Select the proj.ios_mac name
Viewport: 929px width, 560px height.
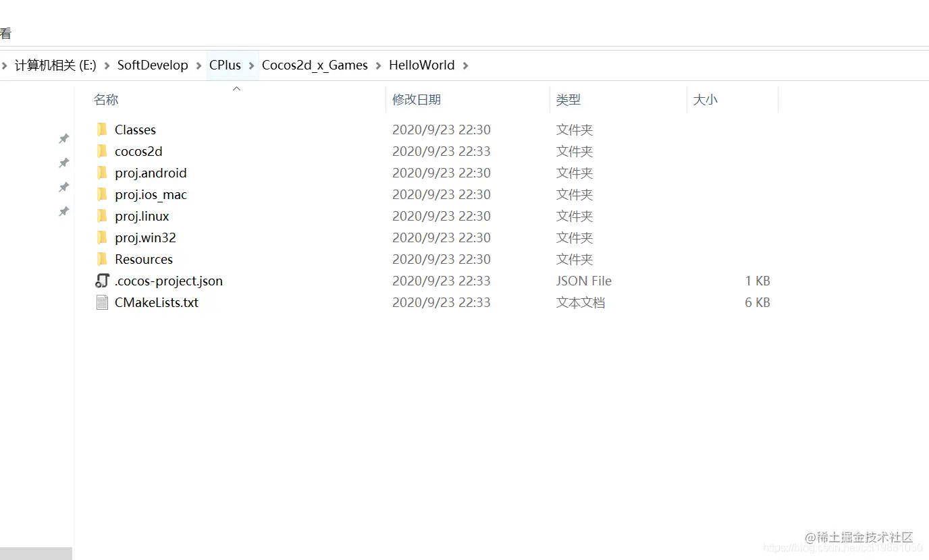click(151, 194)
